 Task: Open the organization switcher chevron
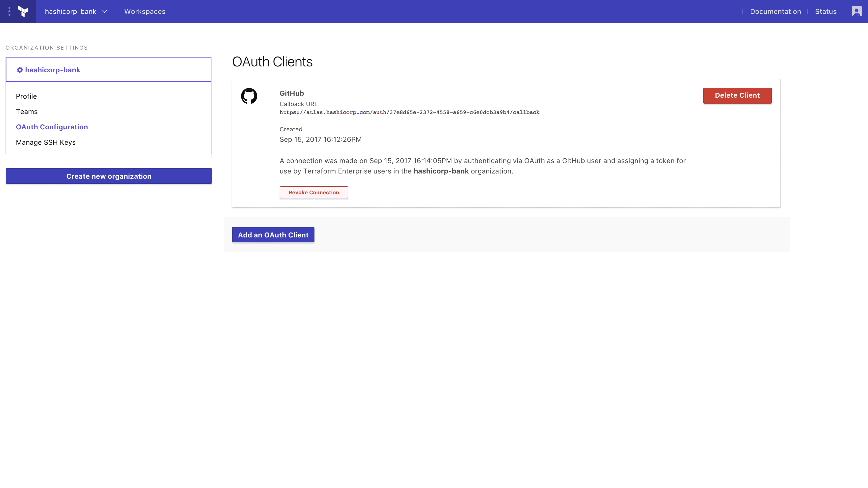[104, 12]
